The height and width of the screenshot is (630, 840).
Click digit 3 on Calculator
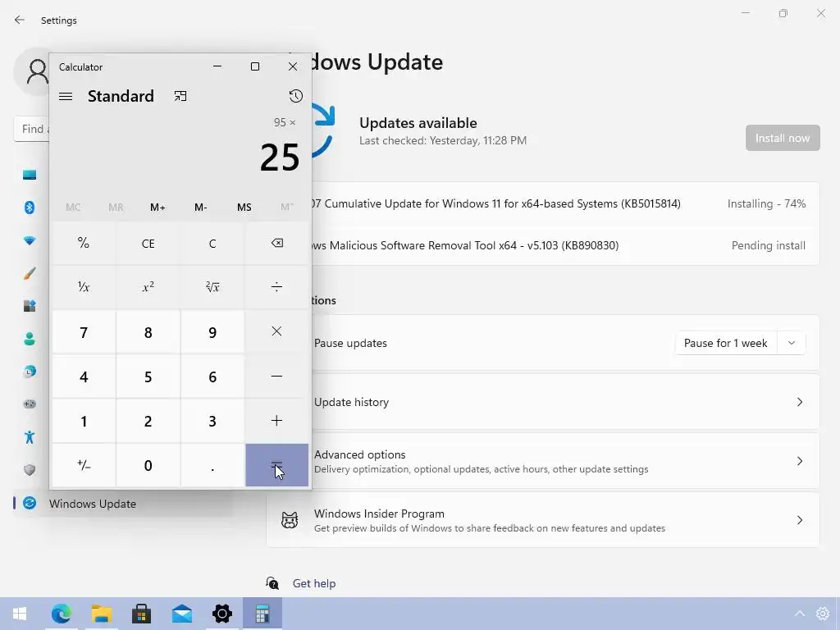pos(212,421)
